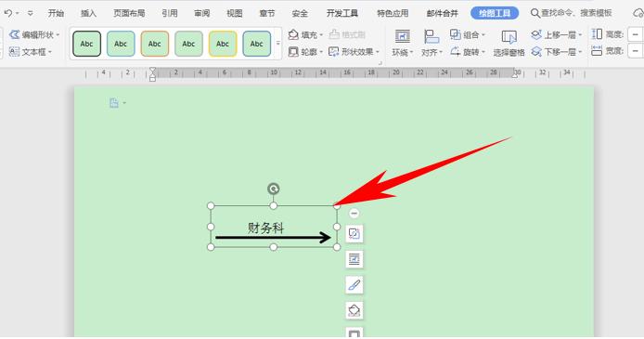The height and width of the screenshot is (339, 644).
Task: Click the 财务科 text in the box
Action: 265,228
